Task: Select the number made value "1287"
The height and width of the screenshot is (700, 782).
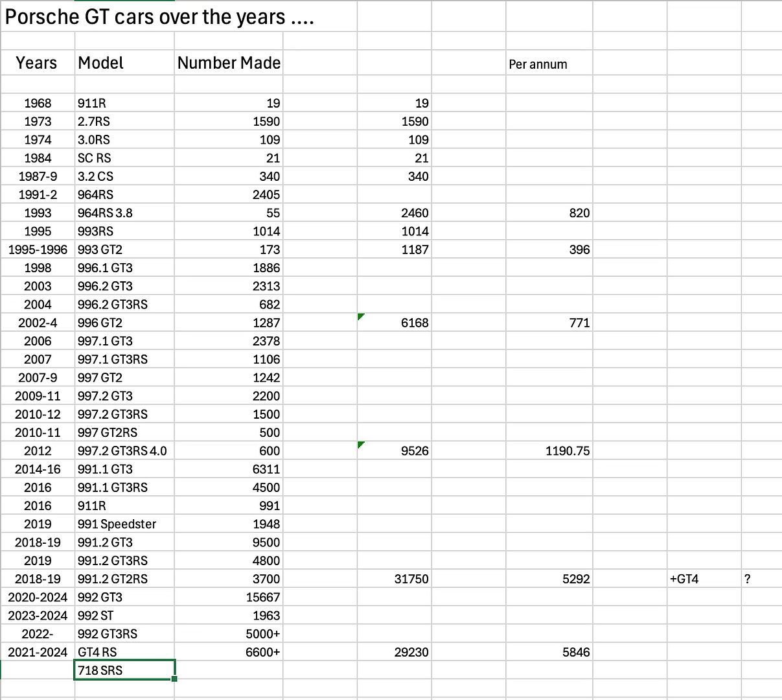Action: (228, 323)
